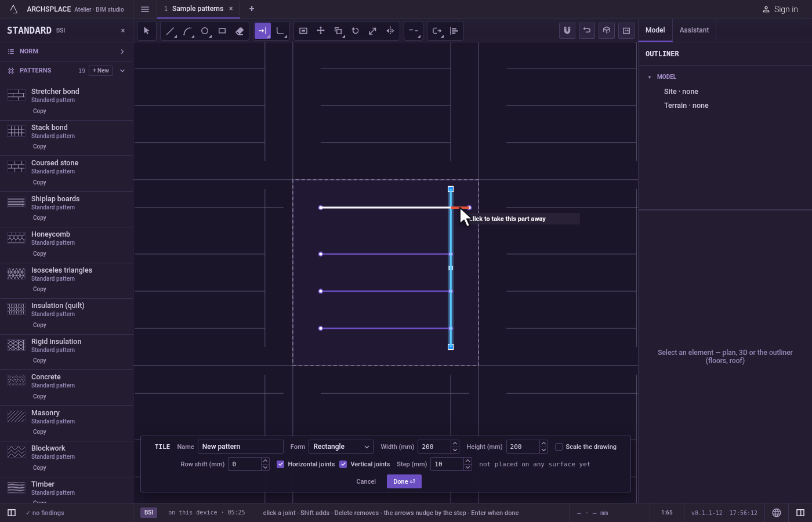This screenshot has height=522, width=812.
Task: Copy the Stretcher bond pattern
Action: click(x=39, y=111)
